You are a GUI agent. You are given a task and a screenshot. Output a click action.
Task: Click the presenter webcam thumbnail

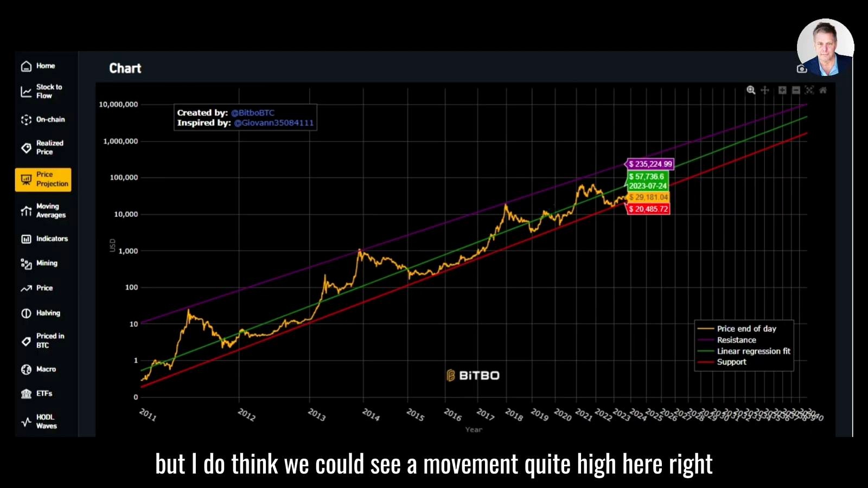pos(825,47)
